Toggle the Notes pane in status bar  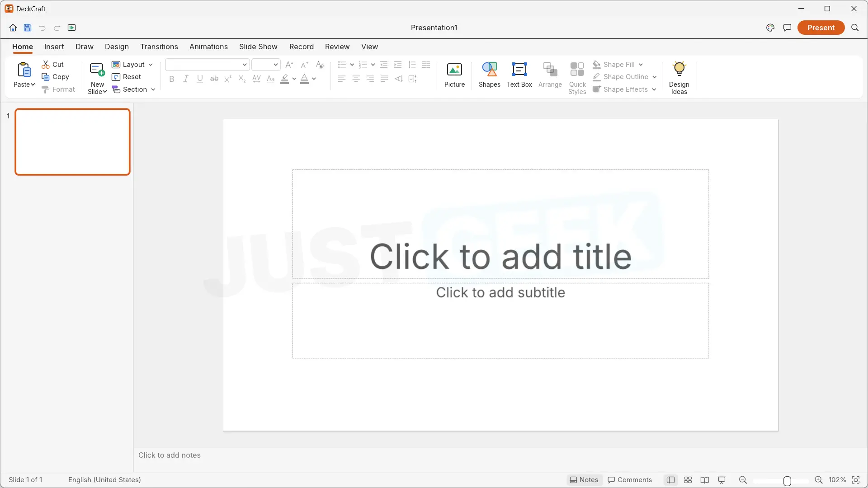point(584,480)
